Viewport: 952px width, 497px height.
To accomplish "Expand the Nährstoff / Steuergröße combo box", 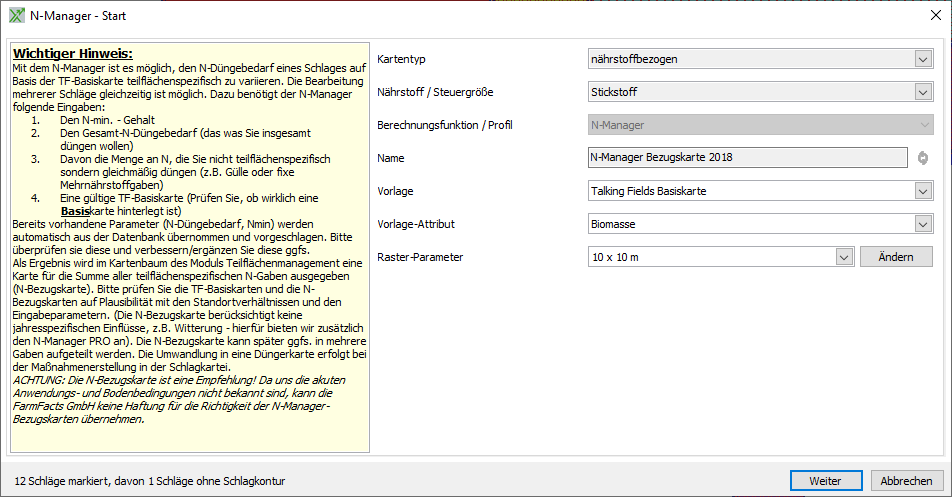I will [x=922, y=92].
